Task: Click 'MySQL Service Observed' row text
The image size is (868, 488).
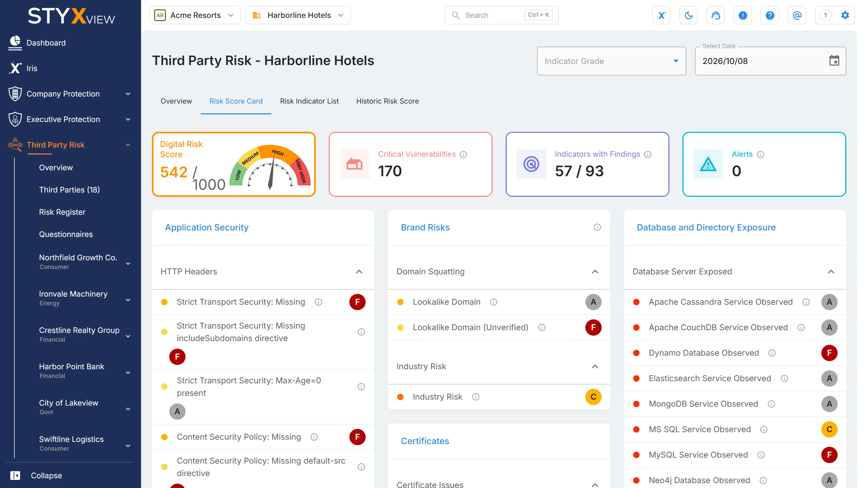Action: tap(698, 455)
